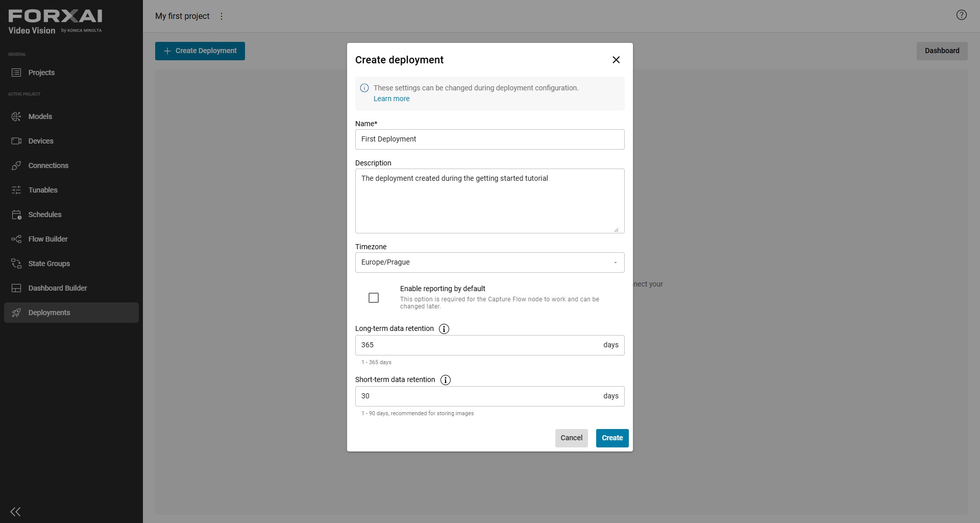Viewport: 980px width, 523px height.
Task: Close the Create deployment dialog
Action: pos(616,60)
